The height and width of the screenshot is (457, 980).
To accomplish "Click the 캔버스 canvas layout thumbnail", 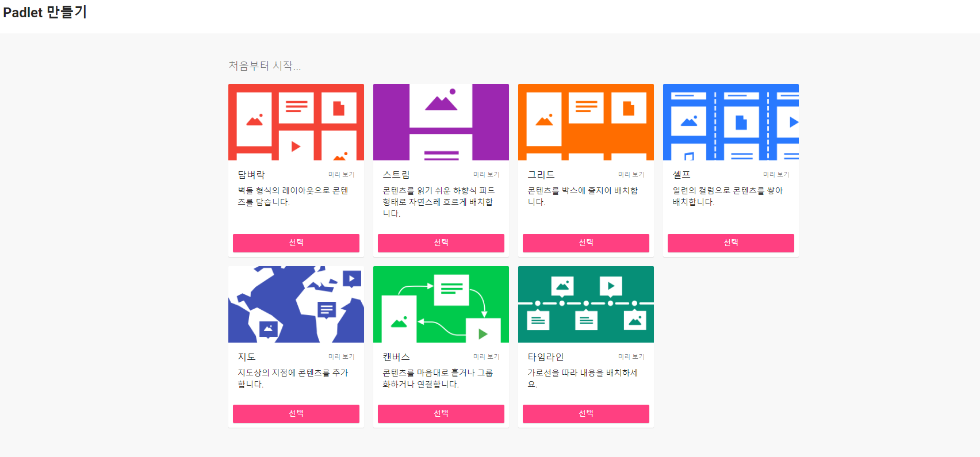I will (x=441, y=304).
